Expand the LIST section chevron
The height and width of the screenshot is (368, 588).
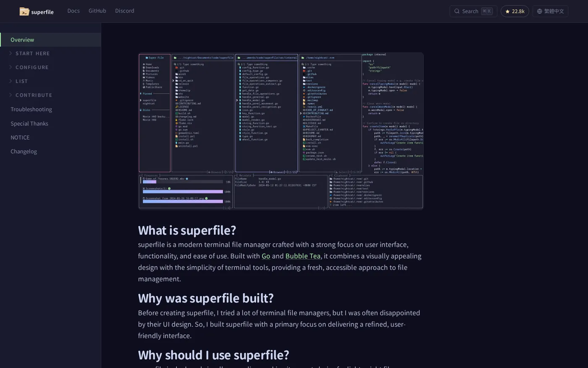point(10,81)
